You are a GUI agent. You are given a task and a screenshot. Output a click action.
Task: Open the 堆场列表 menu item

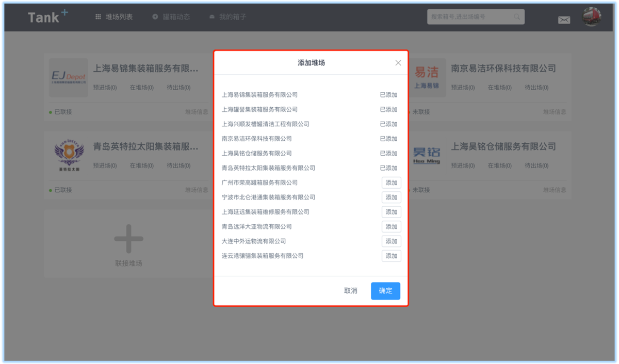(114, 17)
